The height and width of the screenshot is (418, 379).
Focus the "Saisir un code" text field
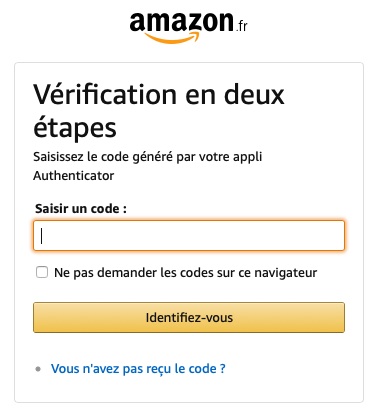click(x=189, y=235)
